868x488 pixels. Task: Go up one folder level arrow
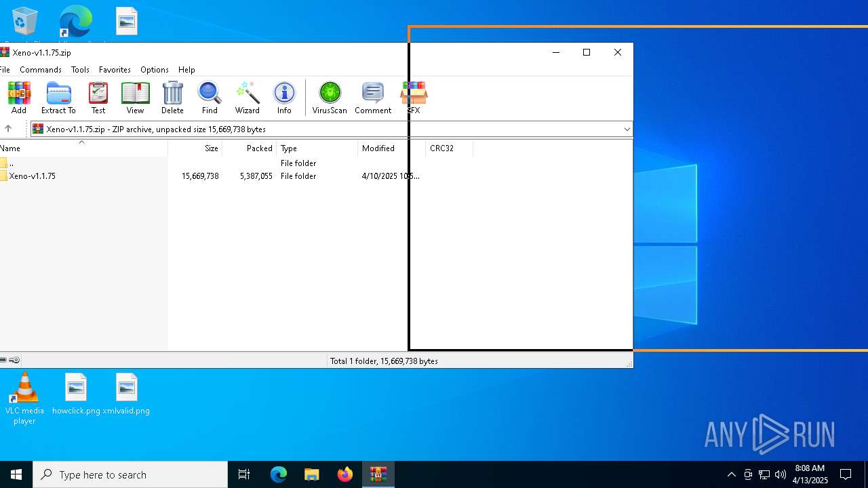[8, 129]
